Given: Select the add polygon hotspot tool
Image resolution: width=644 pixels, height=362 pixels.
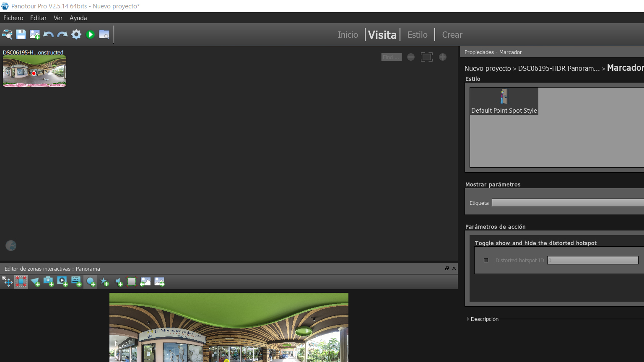Looking at the screenshot, I should tap(35, 282).
